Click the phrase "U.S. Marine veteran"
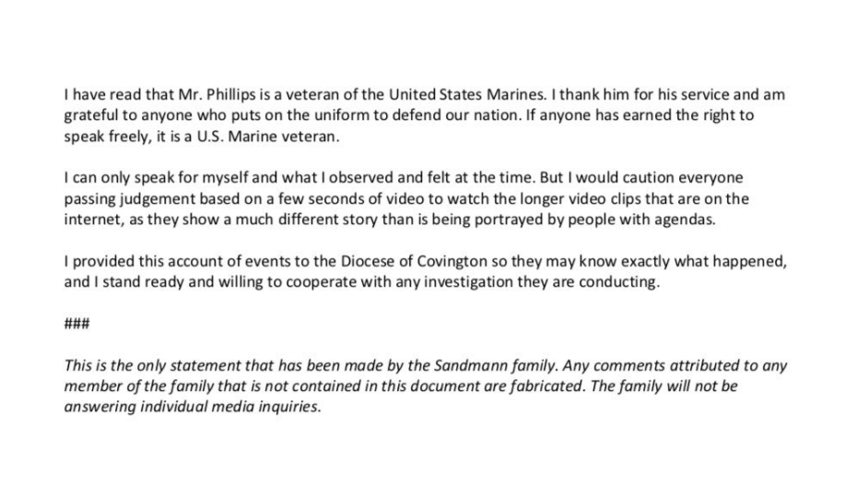 pyautogui.click(x=265, y=137)
